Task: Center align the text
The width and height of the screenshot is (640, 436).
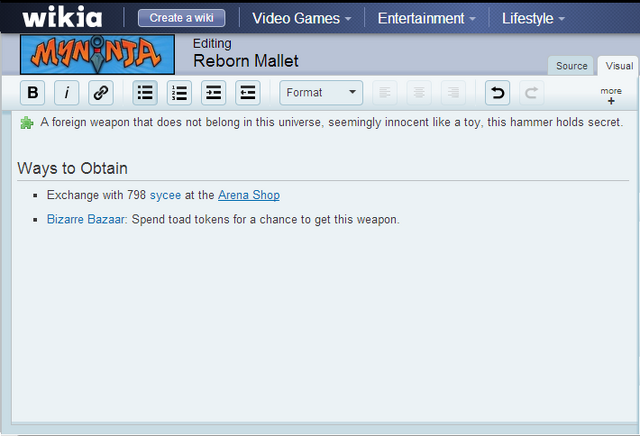Action: pyautogui.click(x=419, y=93)
